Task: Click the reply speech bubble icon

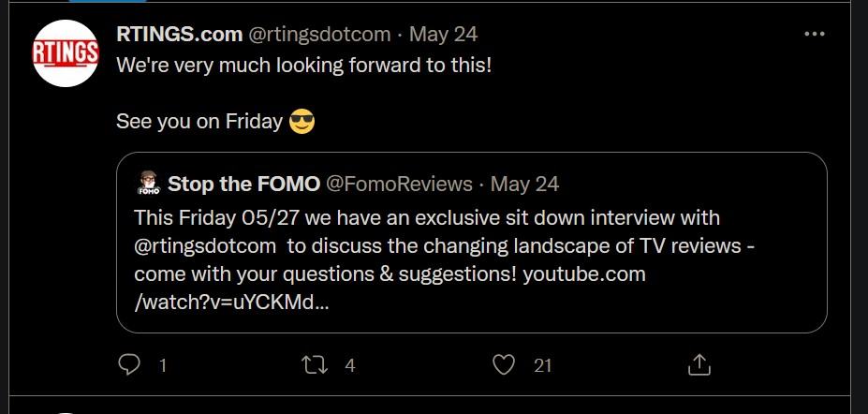Action: pos(129,364)
